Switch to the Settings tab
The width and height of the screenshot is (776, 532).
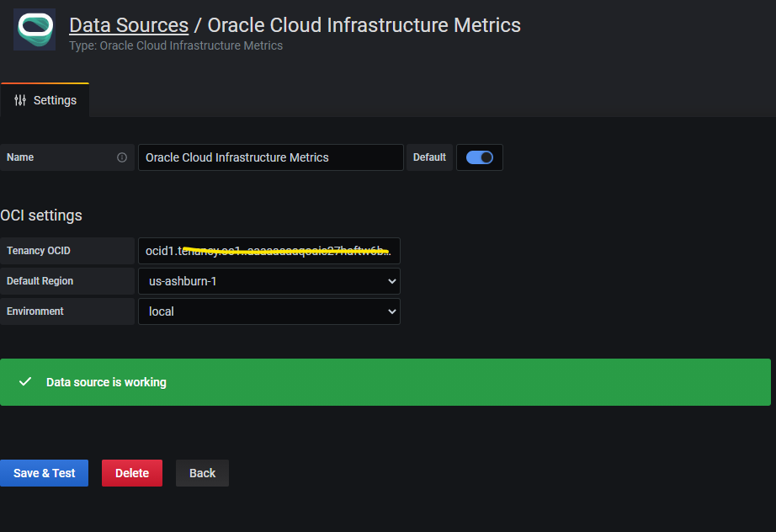(x=45, y=100)
